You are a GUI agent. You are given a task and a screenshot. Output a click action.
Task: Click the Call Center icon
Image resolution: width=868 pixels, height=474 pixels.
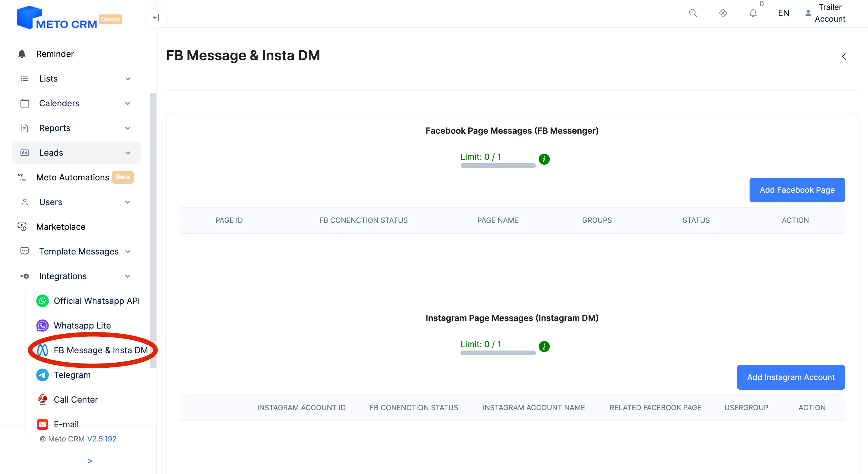pyautogui.click(x=42, y=400)
